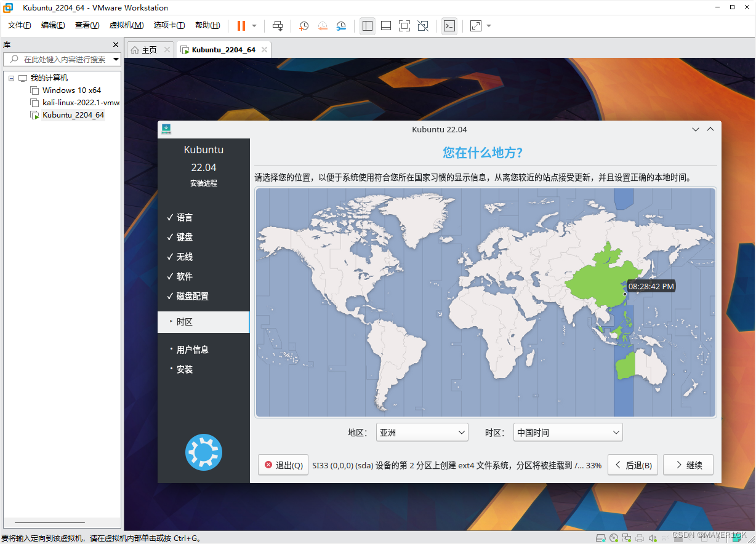This screenshot has height=544, width=756.
Task: Toggle the library sidebar view icon
Action: (x=368, y=26)
